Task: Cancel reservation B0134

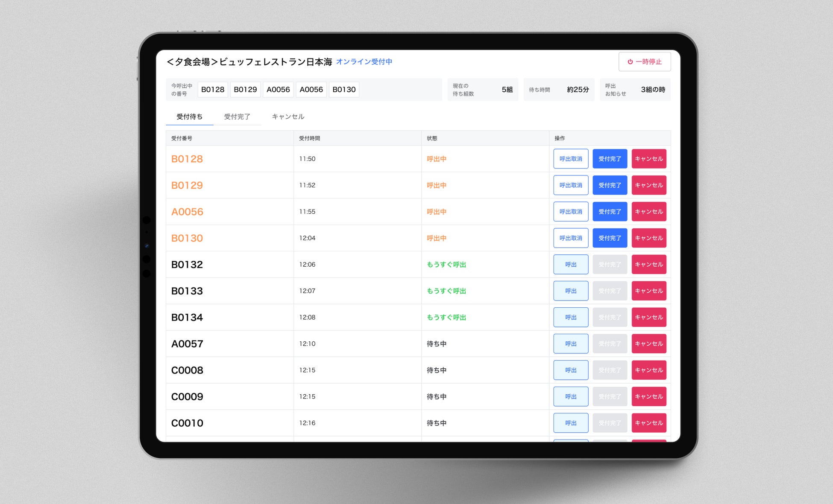Action: (x=648, y=318)
